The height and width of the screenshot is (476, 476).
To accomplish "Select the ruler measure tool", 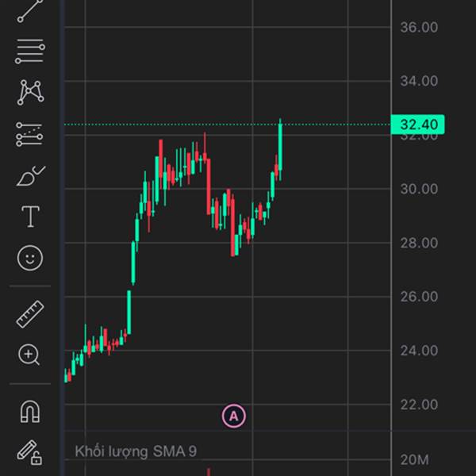I will [x=30, y=314].
